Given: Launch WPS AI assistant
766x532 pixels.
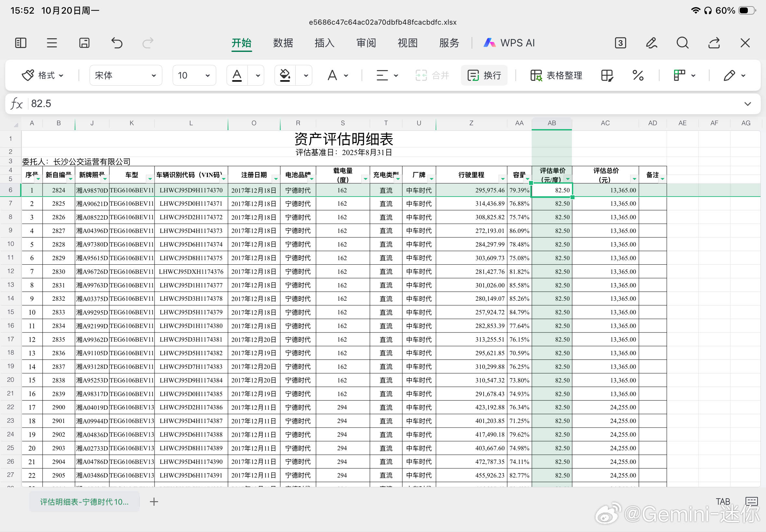Looking at the screenshot, I should point(509,43).
